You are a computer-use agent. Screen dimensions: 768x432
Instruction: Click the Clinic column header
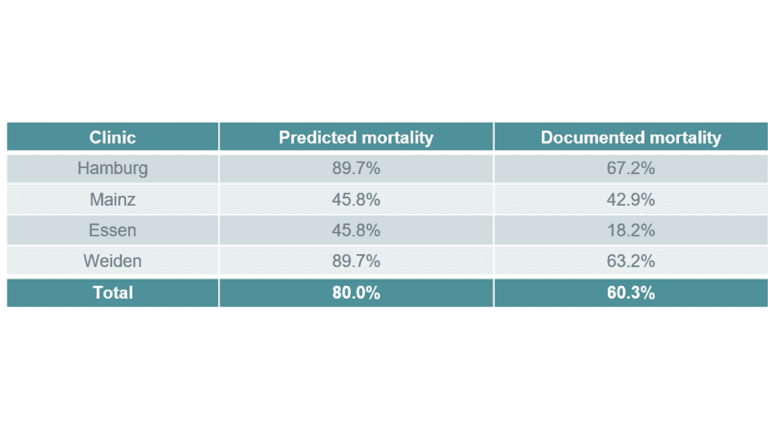click(x=112, y=138)
